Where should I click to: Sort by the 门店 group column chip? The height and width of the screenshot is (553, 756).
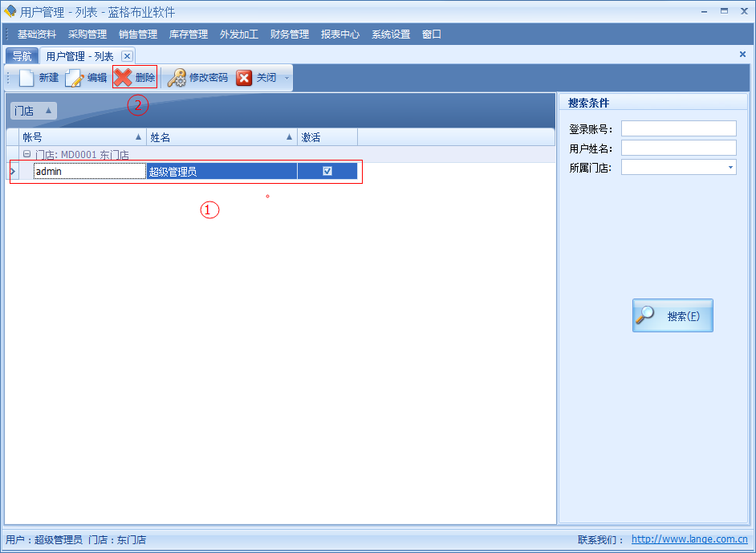tap(33, 111)
